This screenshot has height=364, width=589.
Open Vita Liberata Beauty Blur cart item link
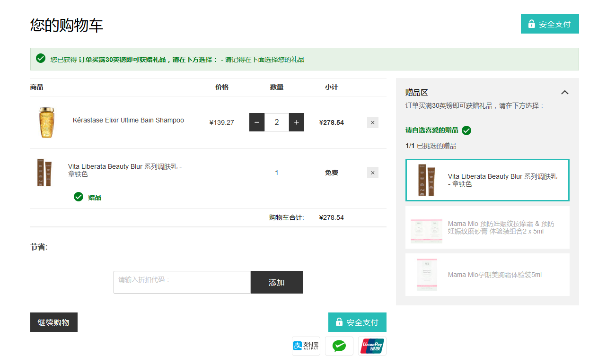[x=125, y=170]
